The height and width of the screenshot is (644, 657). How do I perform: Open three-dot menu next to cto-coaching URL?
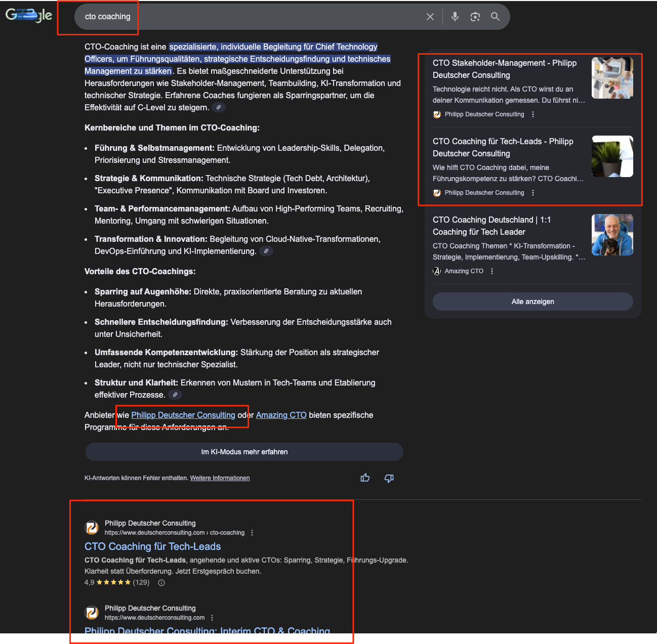tap(252, 532)
